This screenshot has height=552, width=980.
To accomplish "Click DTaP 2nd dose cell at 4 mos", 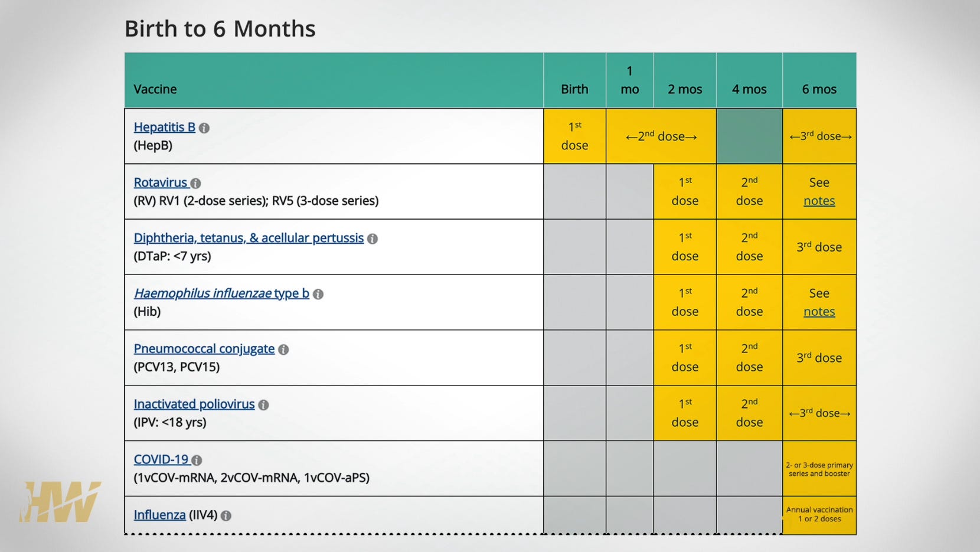I will click(x=749, y=247).
